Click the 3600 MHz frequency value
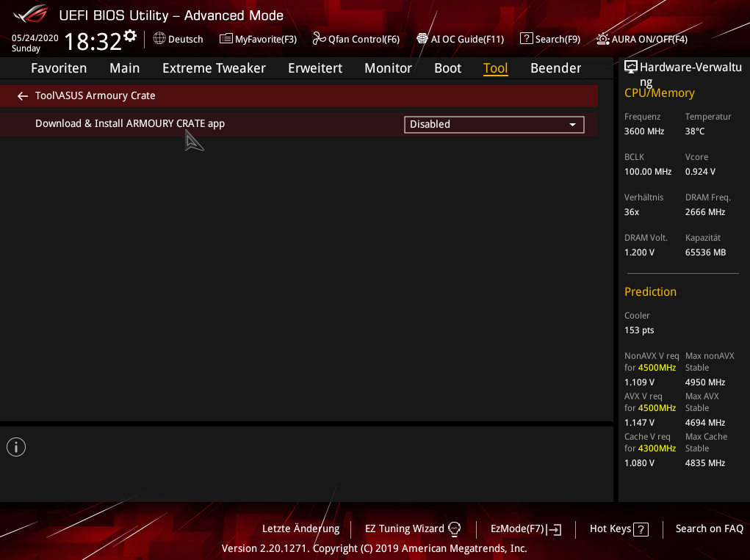750x560 pixels. [643, 131]
